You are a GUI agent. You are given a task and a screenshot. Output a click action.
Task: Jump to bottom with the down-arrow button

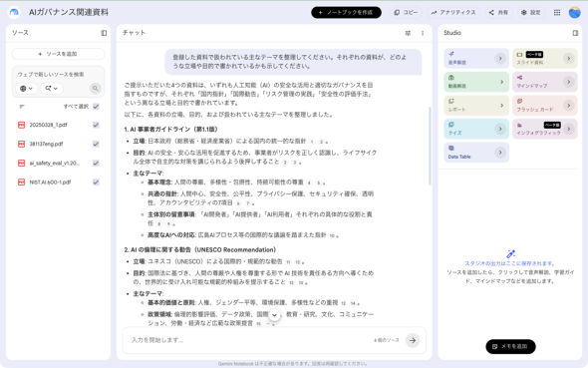click(274, 315)
